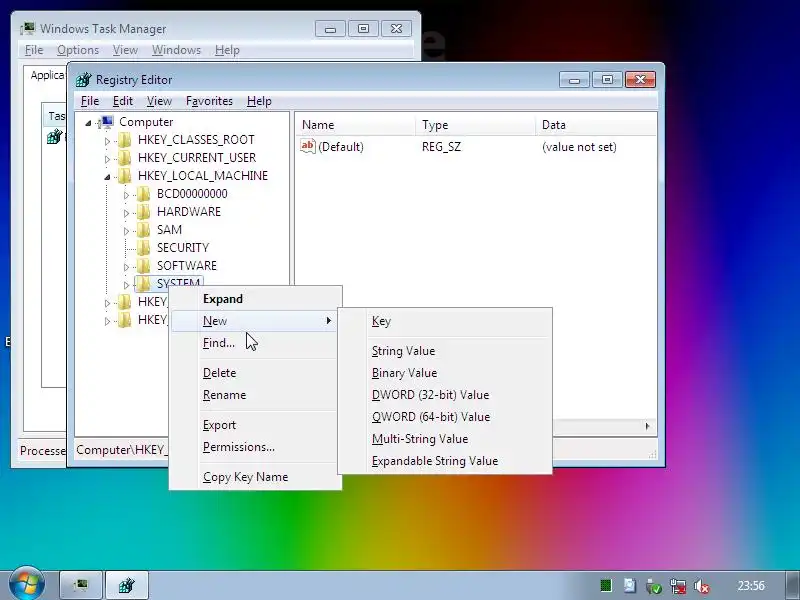Click the Registry Editor title bar icon
Screen dimensions: 800x600
pyautogui.click(x=83, y=80)
